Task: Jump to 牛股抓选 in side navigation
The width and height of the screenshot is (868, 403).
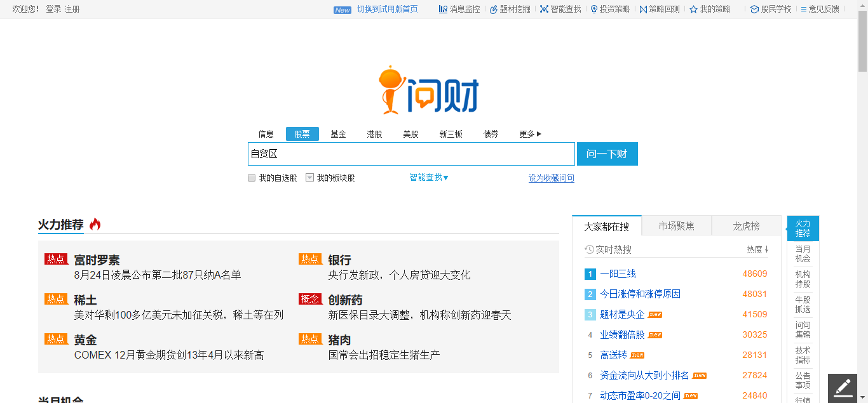Action: point(803,305)
